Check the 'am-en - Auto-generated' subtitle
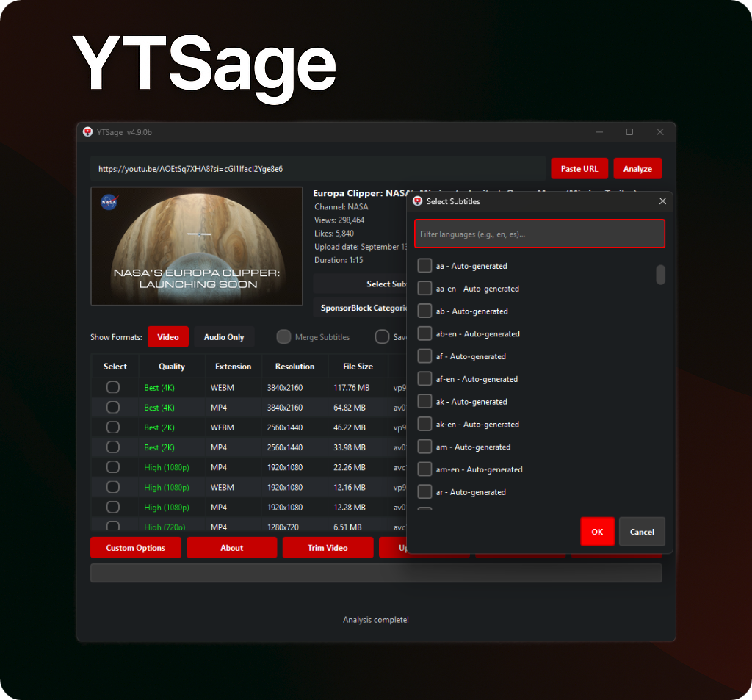752x700 pixels. click(424, 469)
